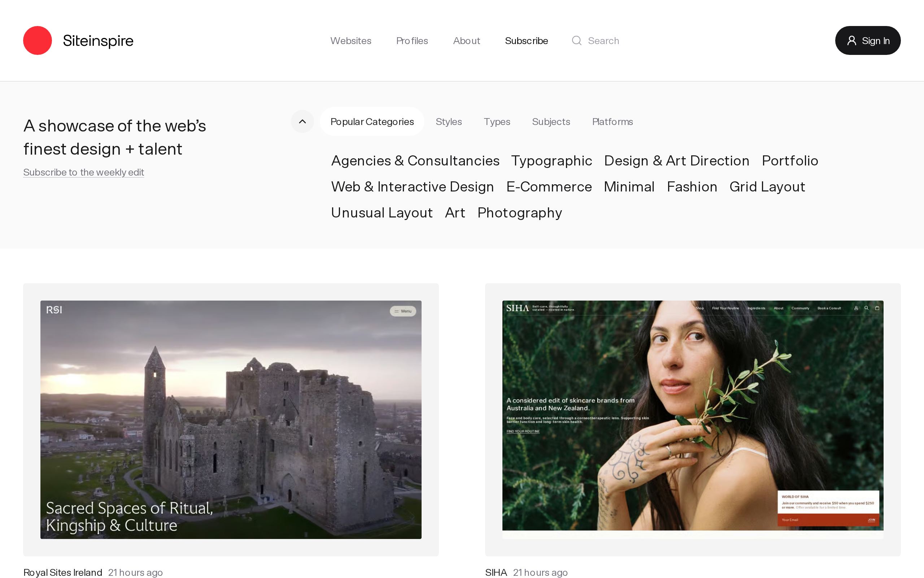Filter by the Art category

pos(455,212)
